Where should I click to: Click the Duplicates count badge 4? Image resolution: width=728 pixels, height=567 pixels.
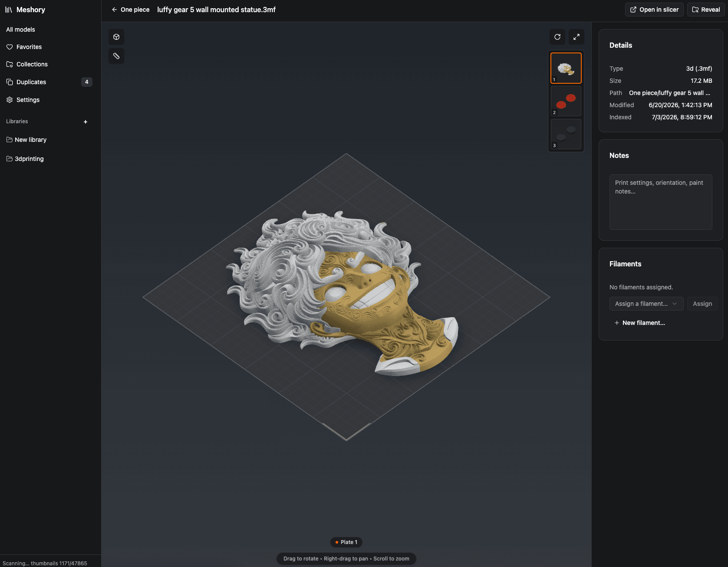[87, 82]
